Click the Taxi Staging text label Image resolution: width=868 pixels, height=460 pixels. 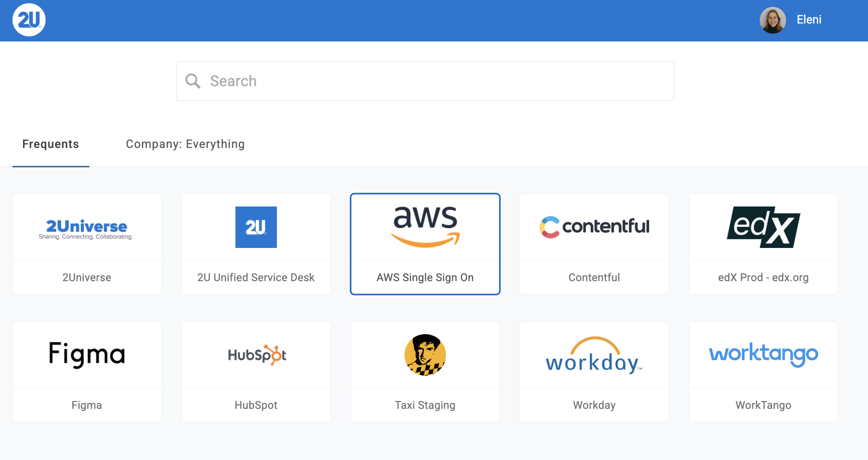[x=425, y=405]
